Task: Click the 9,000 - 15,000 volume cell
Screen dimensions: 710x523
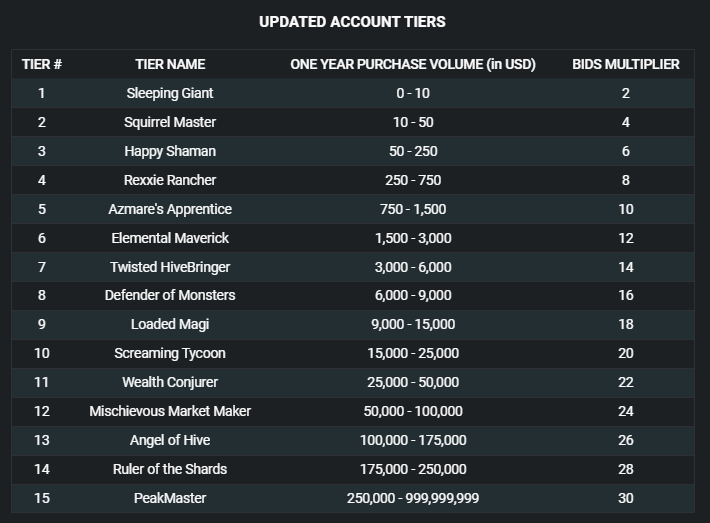Action: [413, 324]
